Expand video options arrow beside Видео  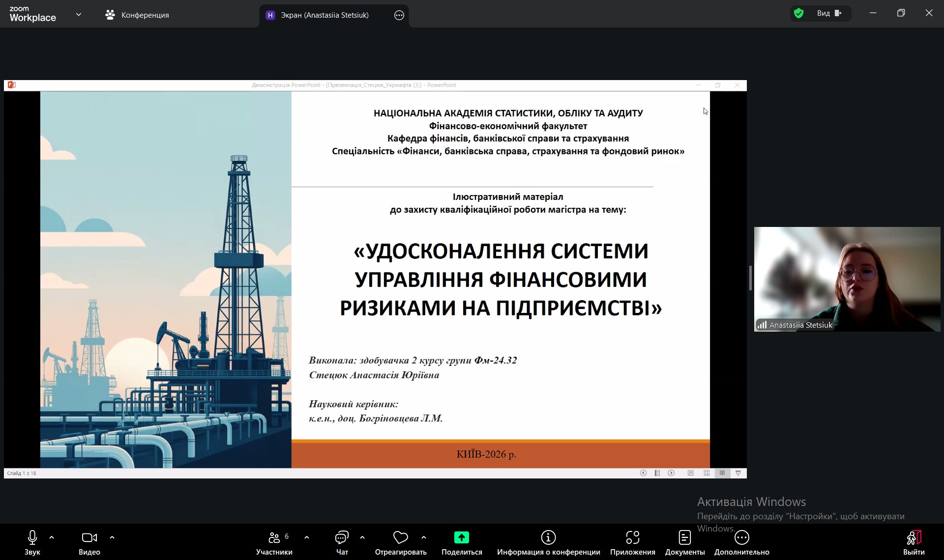coord(112,537)
